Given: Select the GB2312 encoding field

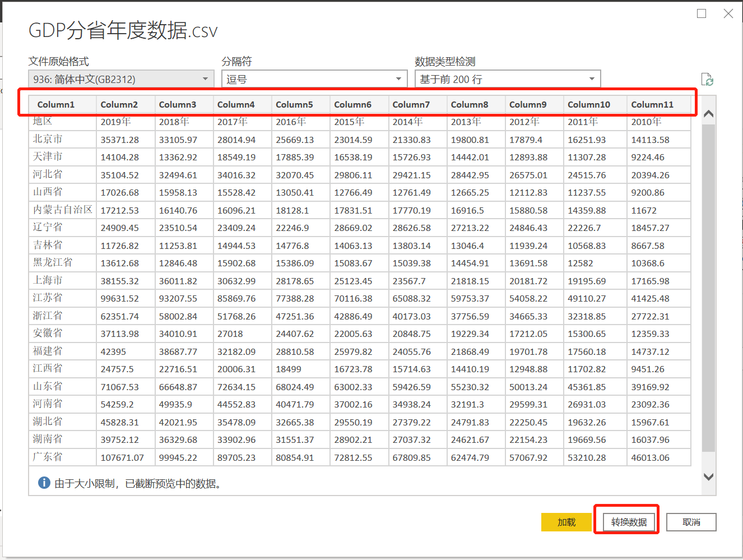Looking at the screenshot, I should (112, 78).
